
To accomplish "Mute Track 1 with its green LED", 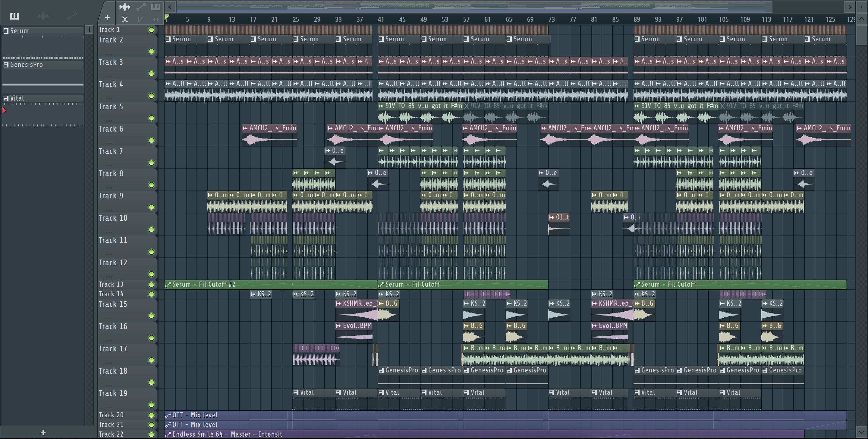I will 152,30.
